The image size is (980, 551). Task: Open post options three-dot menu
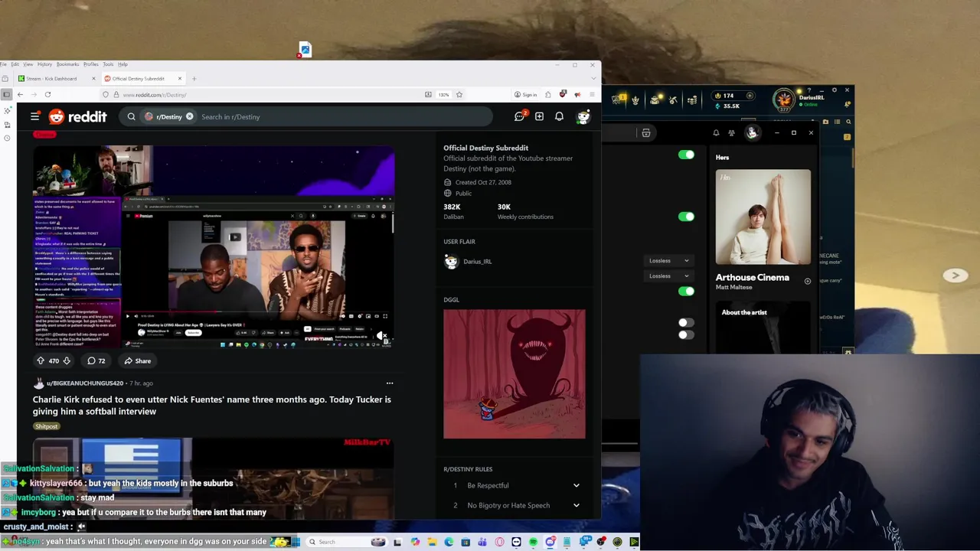point(389,383)
